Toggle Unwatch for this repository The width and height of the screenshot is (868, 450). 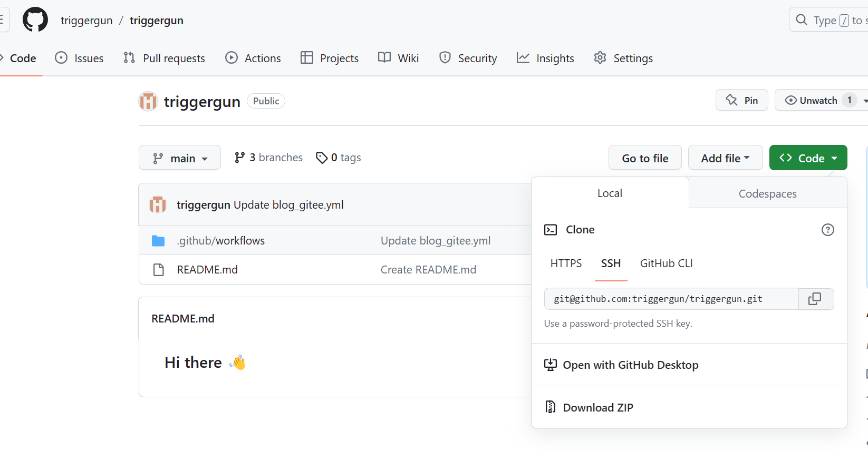pyautogui.click(x=811, y=100)
